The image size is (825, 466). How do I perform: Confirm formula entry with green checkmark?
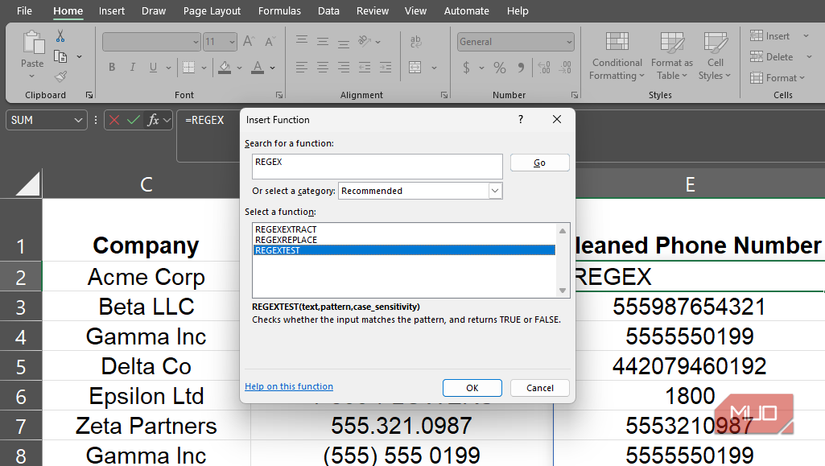134,120
